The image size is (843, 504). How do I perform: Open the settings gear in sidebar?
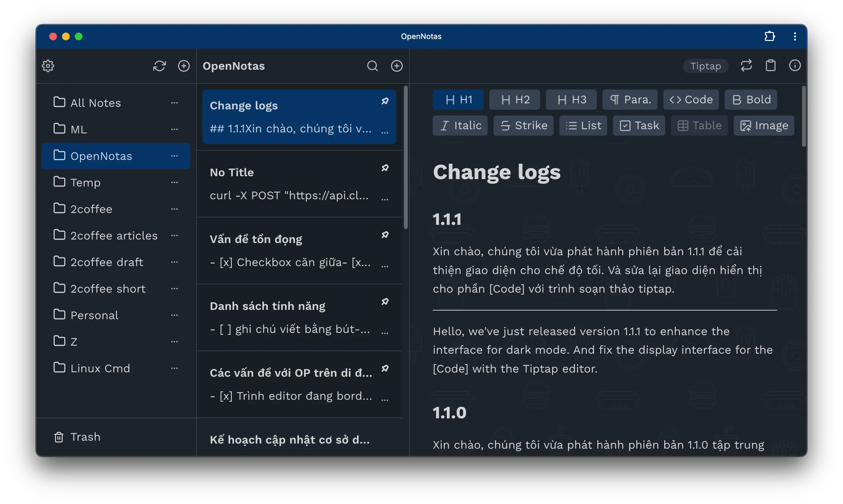pyautogui.click(x=48, y=66)
